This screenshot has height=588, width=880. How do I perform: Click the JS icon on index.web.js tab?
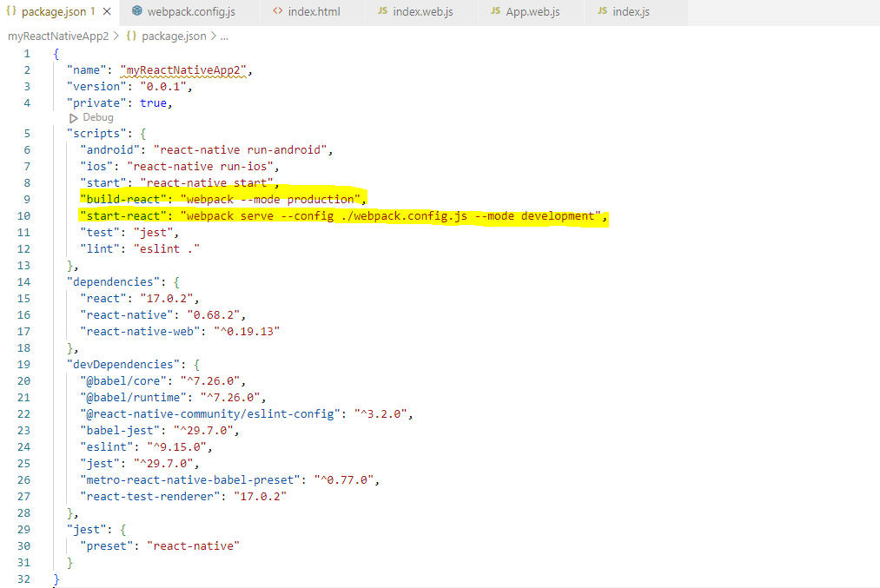pos(383,10)
